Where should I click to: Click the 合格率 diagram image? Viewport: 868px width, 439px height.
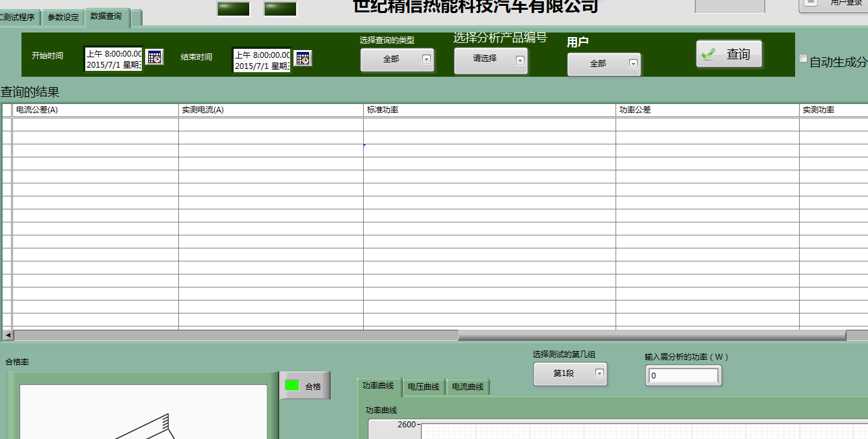143,412
